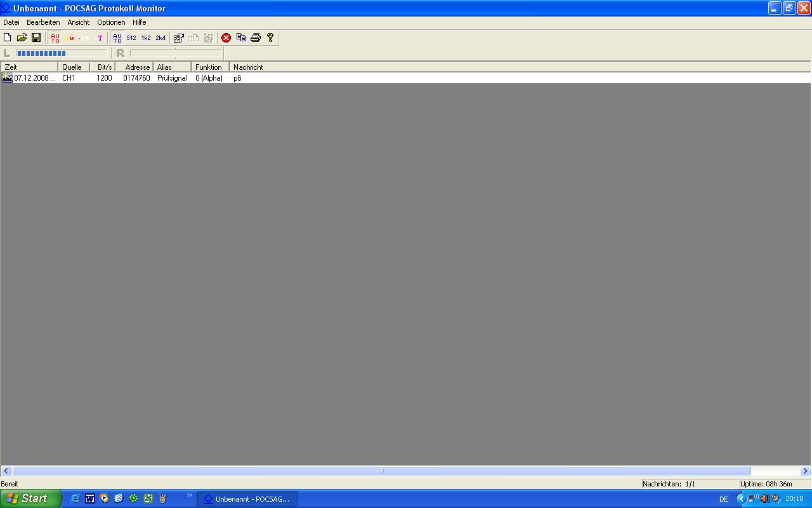Open the Optionen menu

[111, 22]
